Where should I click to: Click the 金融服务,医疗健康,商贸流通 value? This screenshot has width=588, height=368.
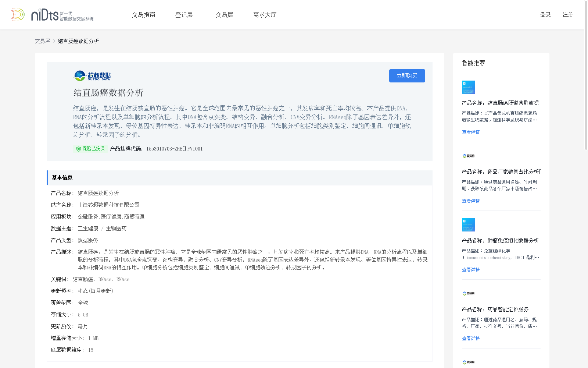tap(111, 217)
